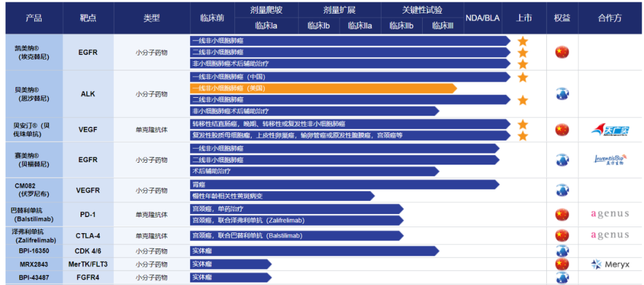Click the target cell ALK

tap(88, 94)
